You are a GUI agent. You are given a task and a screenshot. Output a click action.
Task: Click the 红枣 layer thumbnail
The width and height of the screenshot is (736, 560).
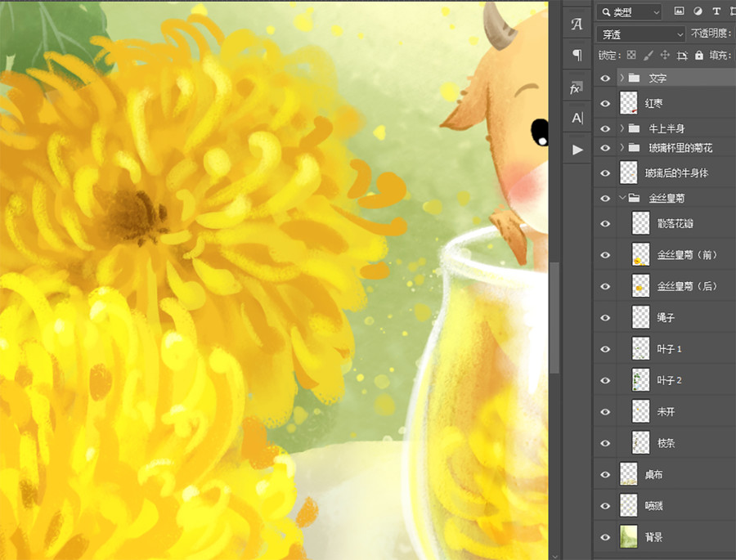629,103
